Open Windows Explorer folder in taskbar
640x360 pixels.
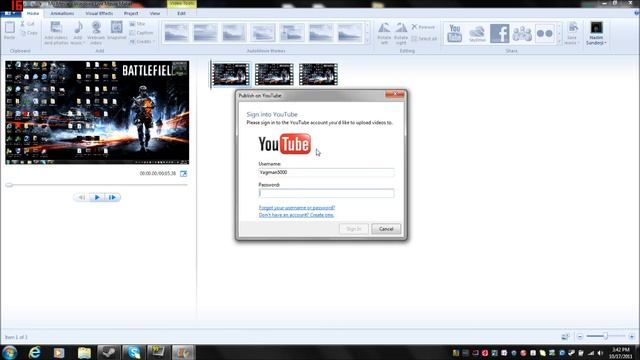point(84,352)
